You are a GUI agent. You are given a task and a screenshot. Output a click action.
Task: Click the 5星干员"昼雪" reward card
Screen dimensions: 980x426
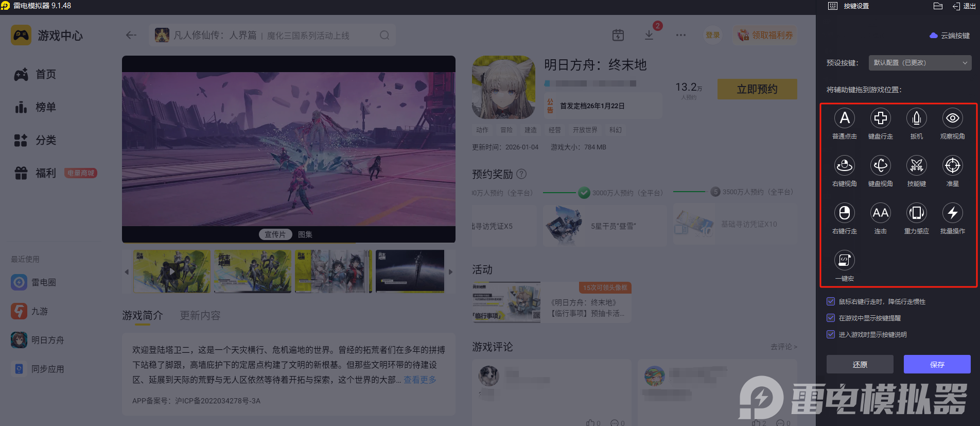coord(605,225)
